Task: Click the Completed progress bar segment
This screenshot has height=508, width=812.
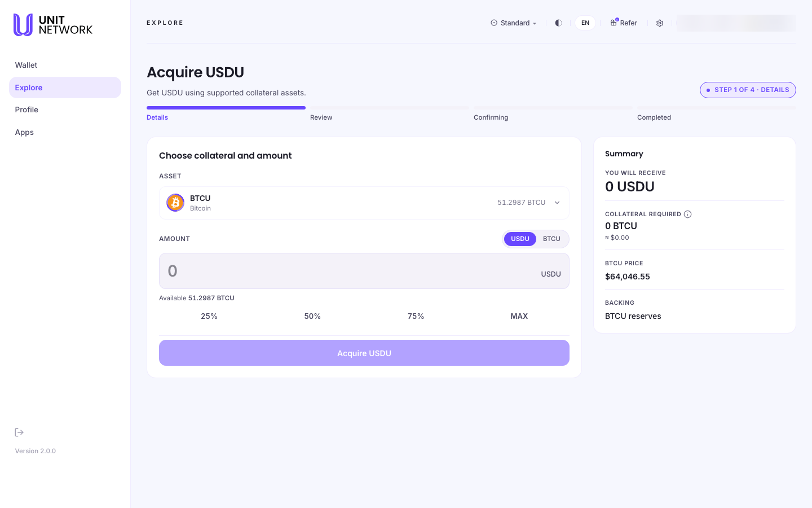Action: pos(717,108)
